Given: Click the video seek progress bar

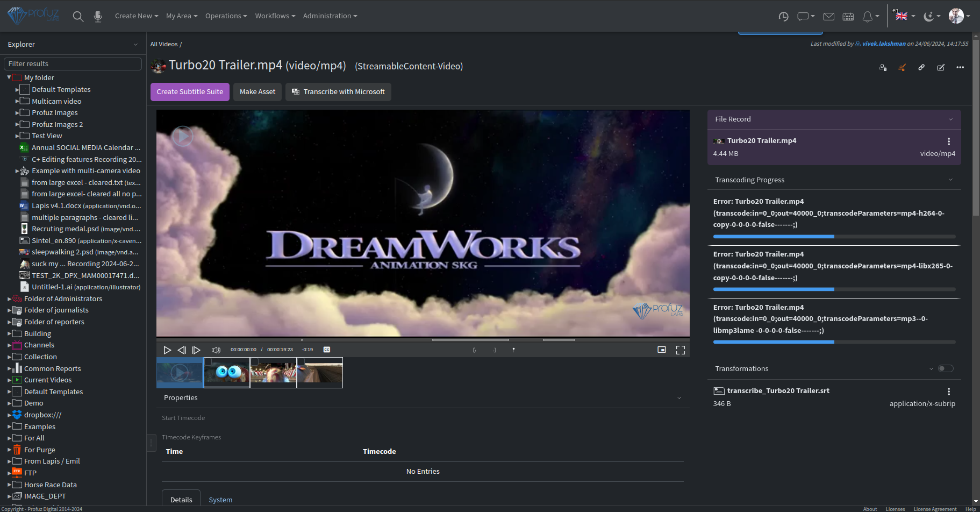Looking at the screenshot, I should tap(423, 340).
